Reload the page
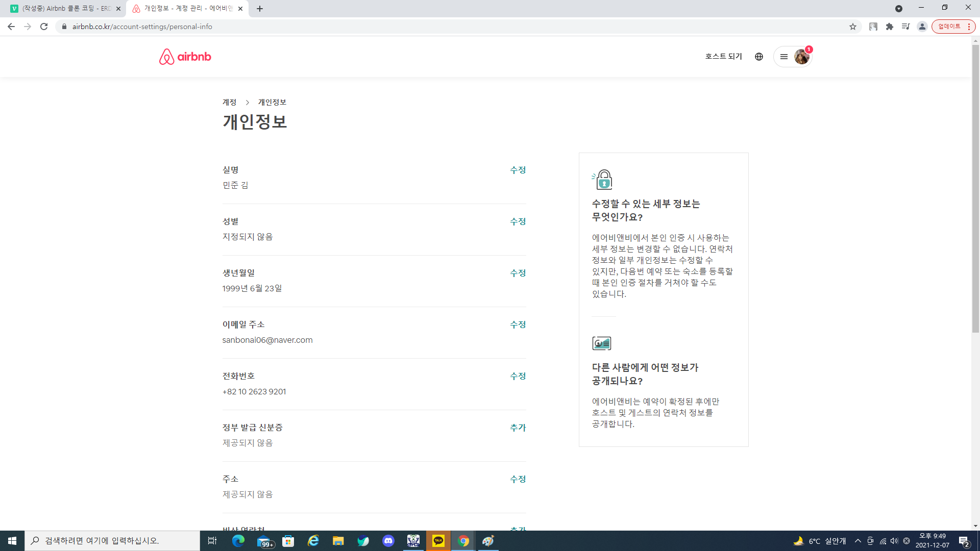This screenshot has height=551, width=980. (44, 27)
